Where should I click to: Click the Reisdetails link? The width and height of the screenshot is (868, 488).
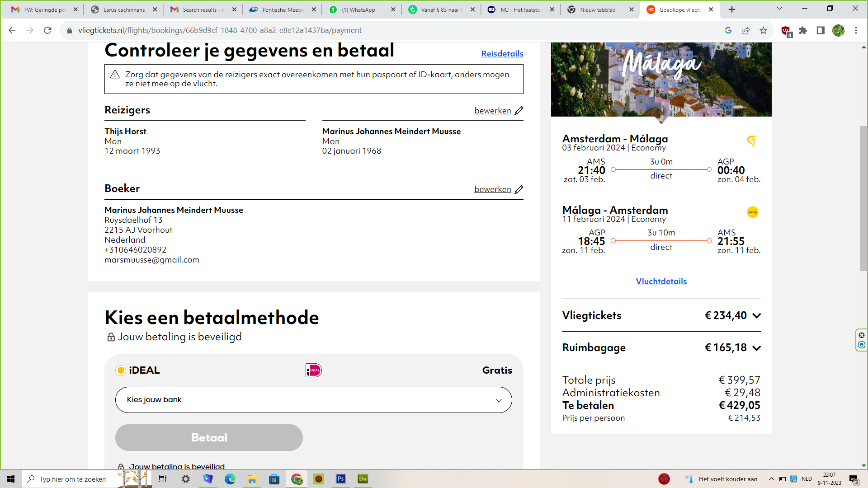[x=502, y=54]
